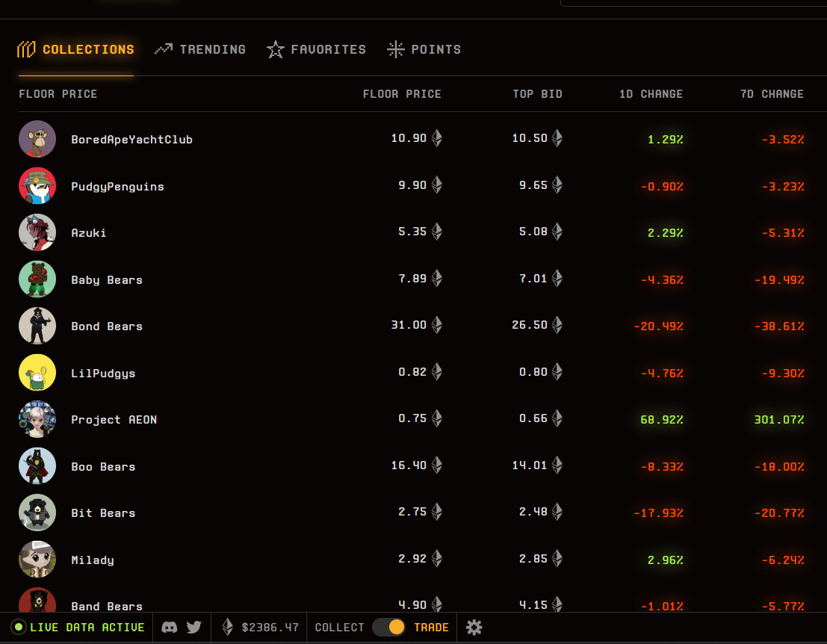The width and height of the screenshot is (827, 644).
Task: Select the PudgyPenguins collection name
Action: tap(117, 186)
